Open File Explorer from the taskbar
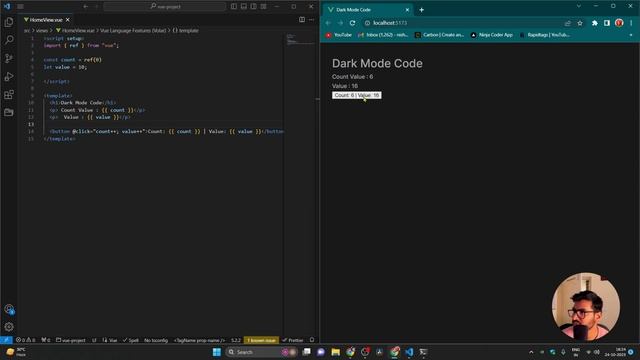The width and height of the screenshot is (640, 360). click(336, 352)
